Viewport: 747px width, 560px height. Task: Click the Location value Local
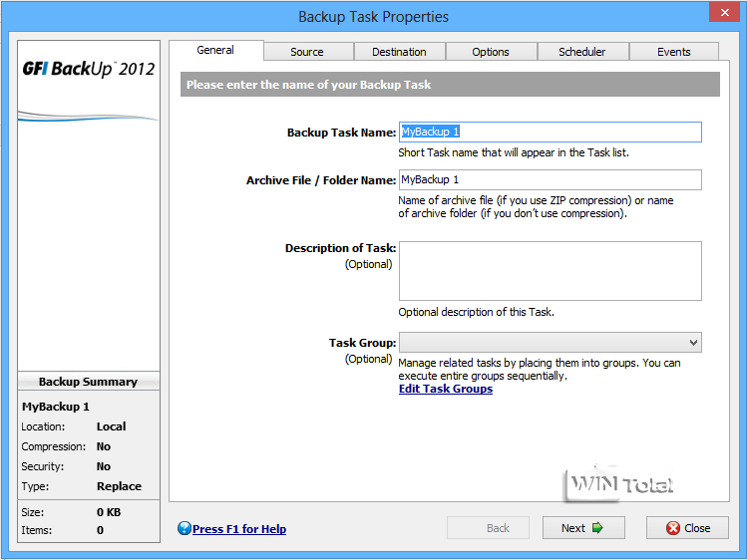click(x=112, y=426)
